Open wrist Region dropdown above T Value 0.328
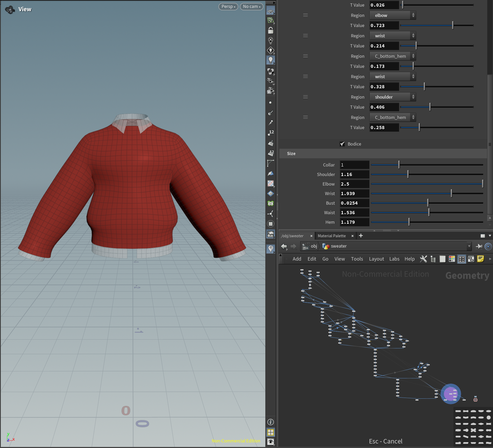Viewport: 493px width, 448px height. pos(393,77)
